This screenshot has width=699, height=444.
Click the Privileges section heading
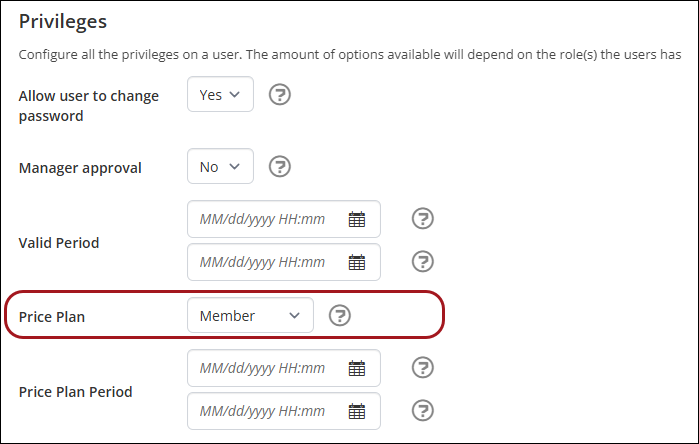click(x=63, y=21)
